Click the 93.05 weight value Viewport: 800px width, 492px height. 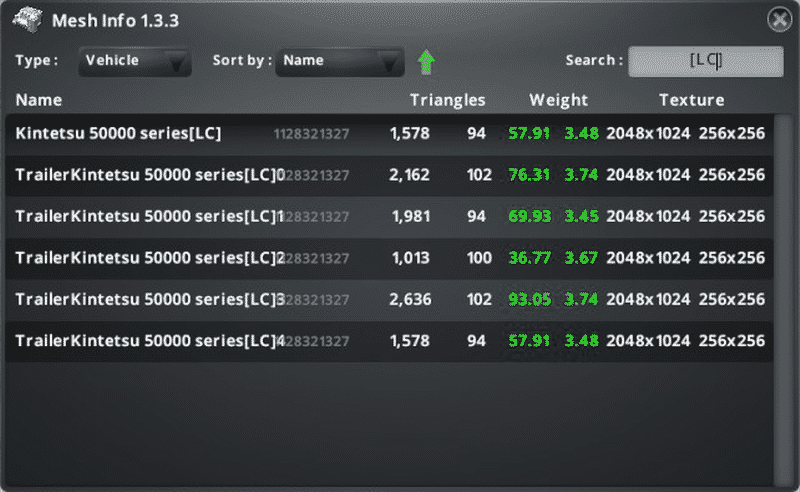[x=529, y=299]
